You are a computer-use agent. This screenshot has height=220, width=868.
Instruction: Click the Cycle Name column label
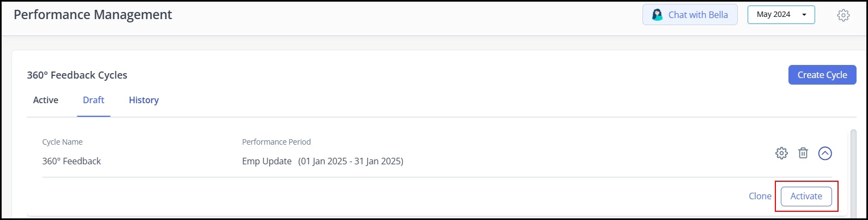(x=62, y=142)
